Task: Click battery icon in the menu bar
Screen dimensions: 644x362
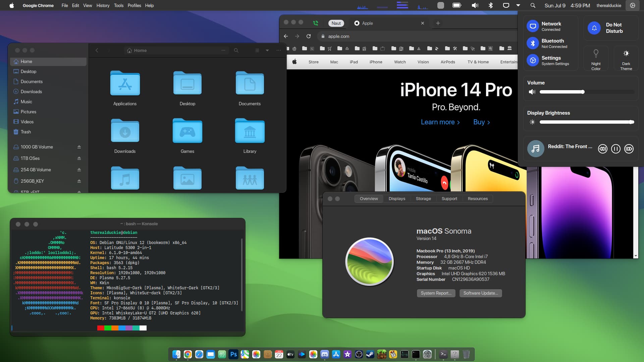Action: (x=457, y=5)
